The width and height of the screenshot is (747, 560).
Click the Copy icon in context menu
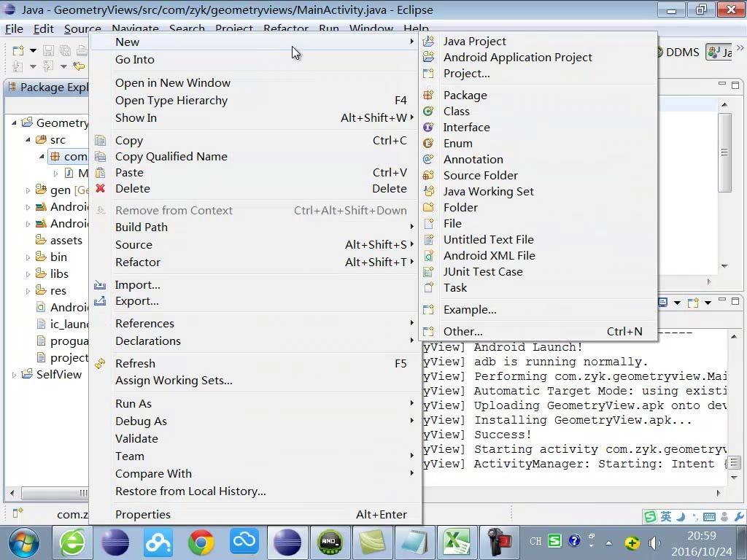(100, 141)
